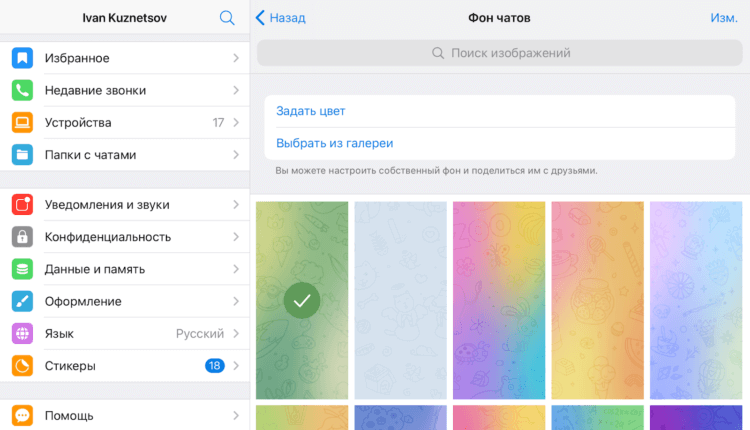Select the indigo blue wallpaper in second row
This screenshot has height=430, width=750.
(400, 418)
